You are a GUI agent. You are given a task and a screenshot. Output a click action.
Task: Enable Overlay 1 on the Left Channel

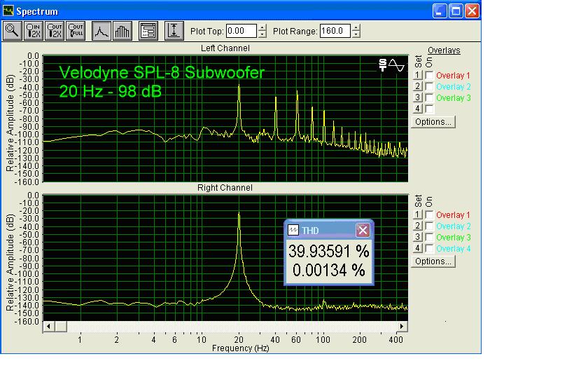click(429, 75)
